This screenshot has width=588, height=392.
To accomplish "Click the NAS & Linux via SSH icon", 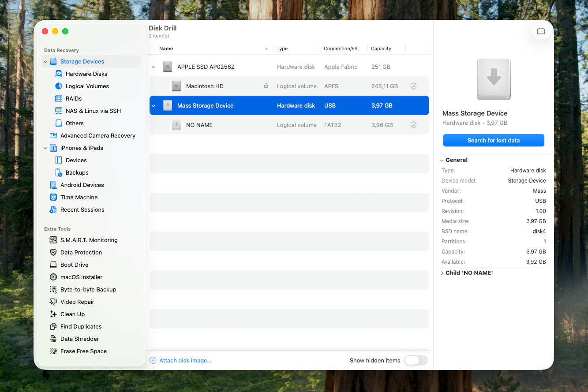I will 59,111.
